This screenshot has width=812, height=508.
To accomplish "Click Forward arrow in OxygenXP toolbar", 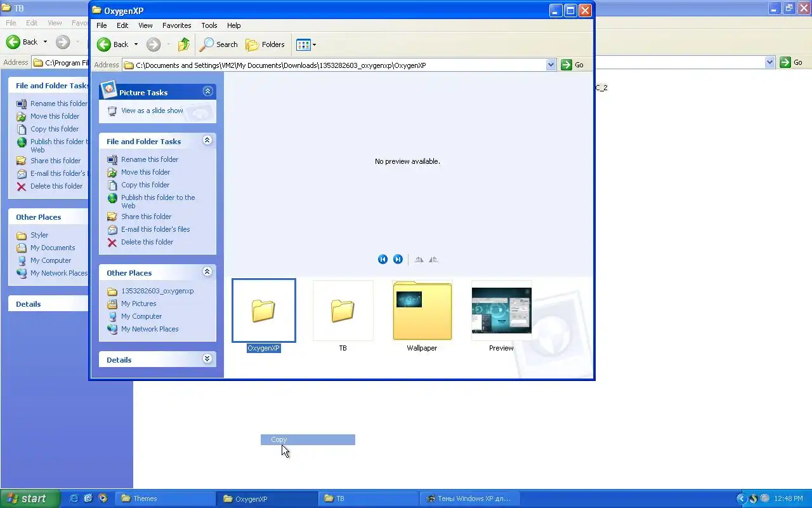I will point(153,44).
